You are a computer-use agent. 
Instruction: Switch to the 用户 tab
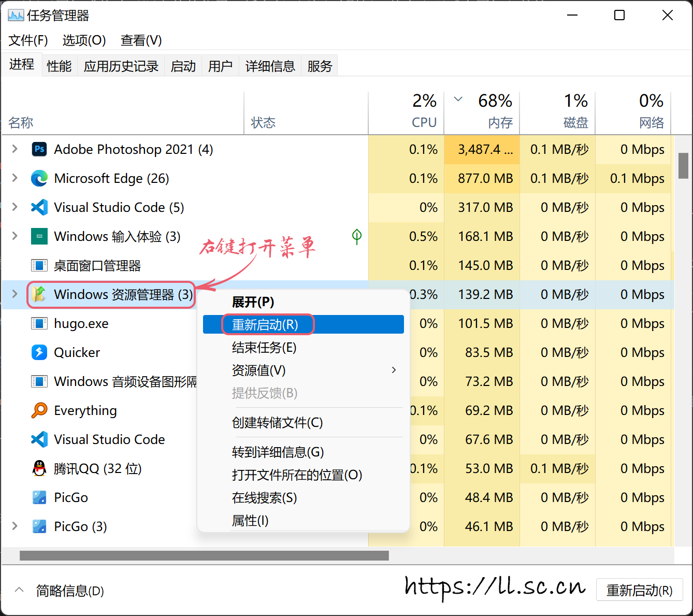coord(220,66)
